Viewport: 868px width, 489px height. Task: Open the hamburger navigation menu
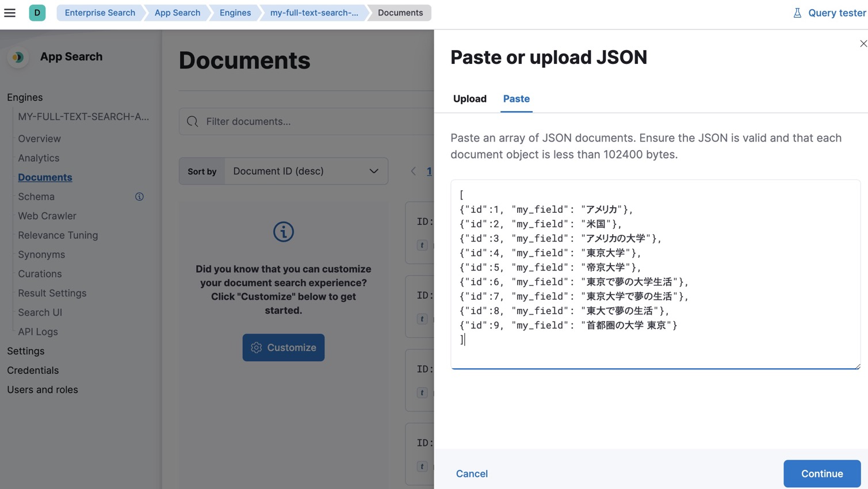10,13
